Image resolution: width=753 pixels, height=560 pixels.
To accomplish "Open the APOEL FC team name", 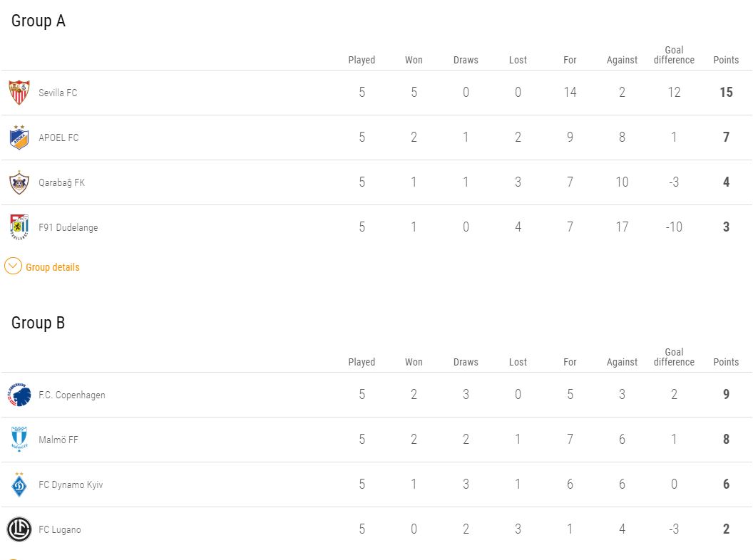I will 58,138.
